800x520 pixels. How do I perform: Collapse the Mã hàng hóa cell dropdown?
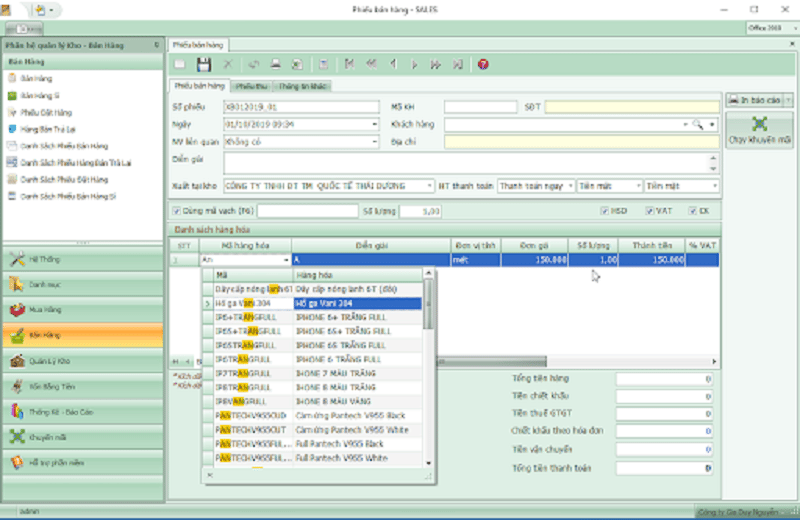click(x=286, y=260)
